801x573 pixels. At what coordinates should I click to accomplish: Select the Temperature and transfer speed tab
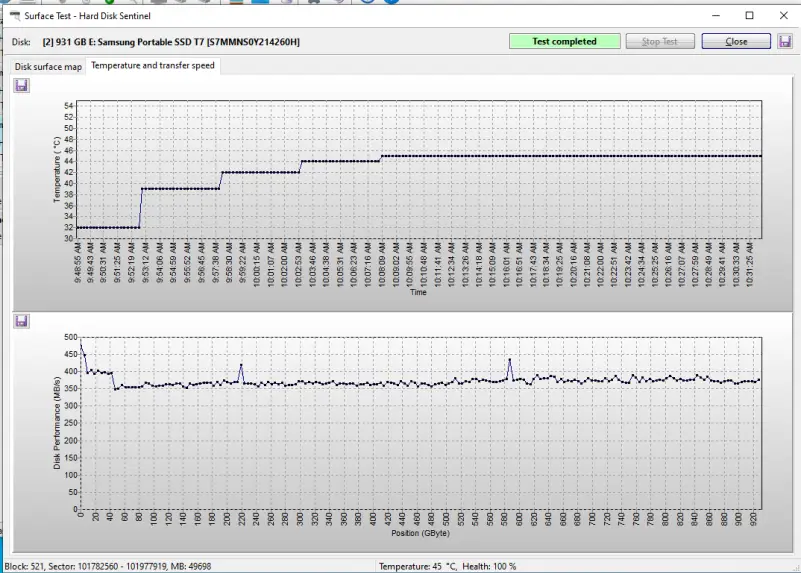153,65
